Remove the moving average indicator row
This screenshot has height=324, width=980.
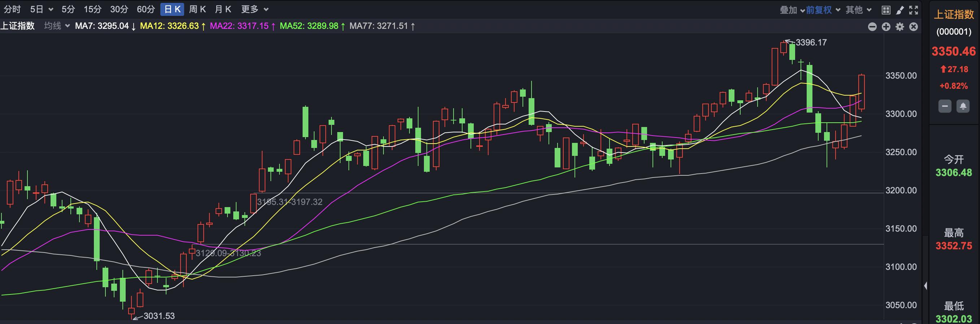pos(914,27)
